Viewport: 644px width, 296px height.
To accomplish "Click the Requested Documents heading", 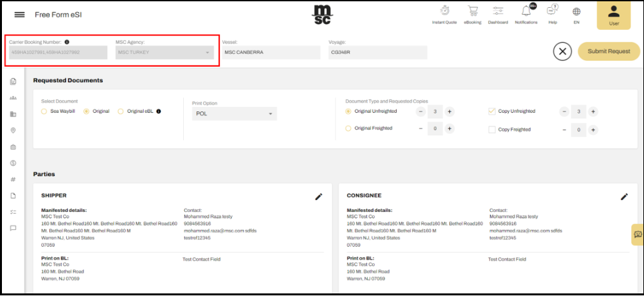I will point(68,80).
